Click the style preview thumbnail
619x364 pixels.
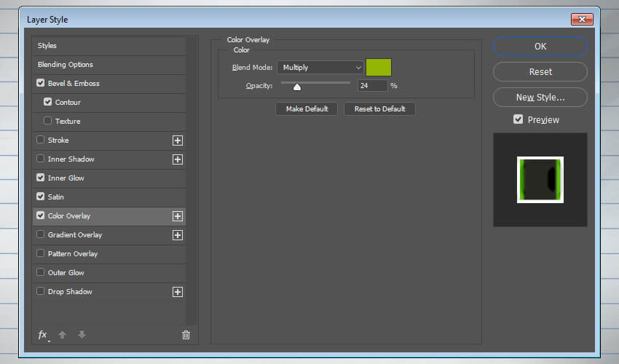(540, 180)
